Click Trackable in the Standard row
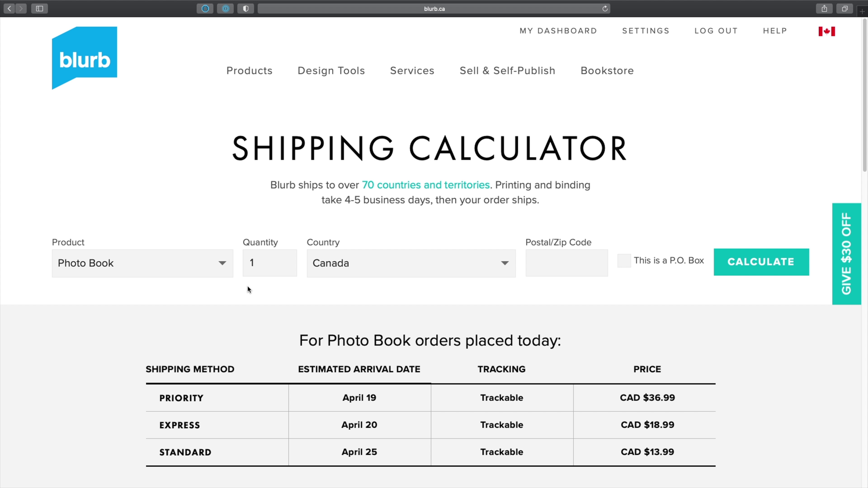The image size is (868, 488). click(501, 452)
